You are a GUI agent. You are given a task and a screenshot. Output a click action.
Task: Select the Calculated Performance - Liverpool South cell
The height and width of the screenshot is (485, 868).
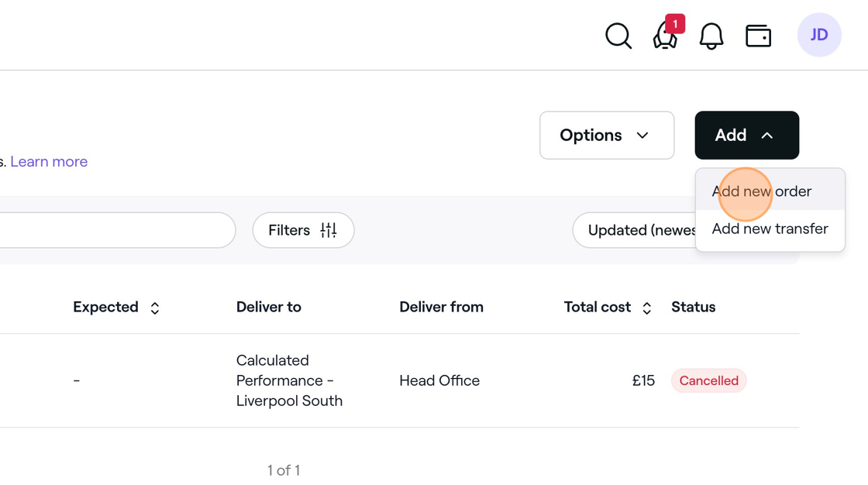click(x=290, y=381)
